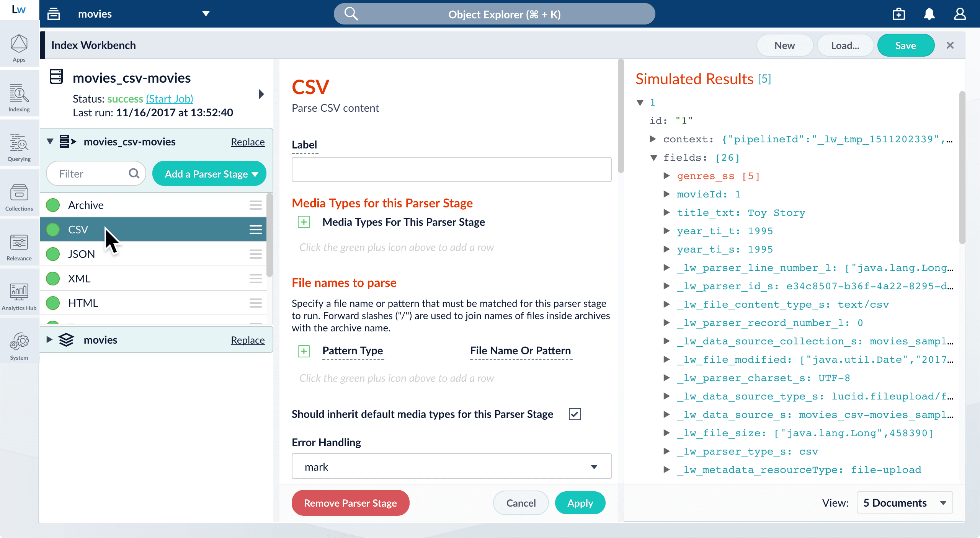Toggle the HTML stage green status dot
Image resolution: width=980 pixels, height=538 pixels.
(53, 303)
